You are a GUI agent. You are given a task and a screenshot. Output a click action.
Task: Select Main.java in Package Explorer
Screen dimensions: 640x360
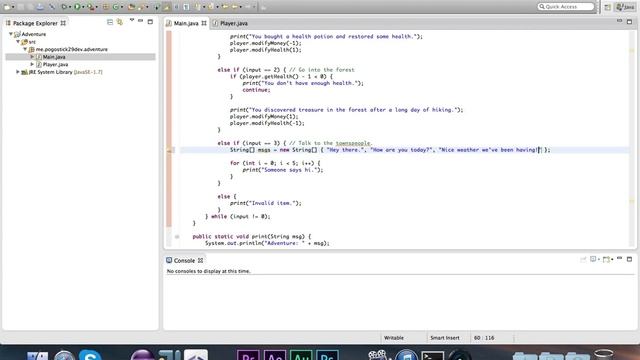(54, 57)
